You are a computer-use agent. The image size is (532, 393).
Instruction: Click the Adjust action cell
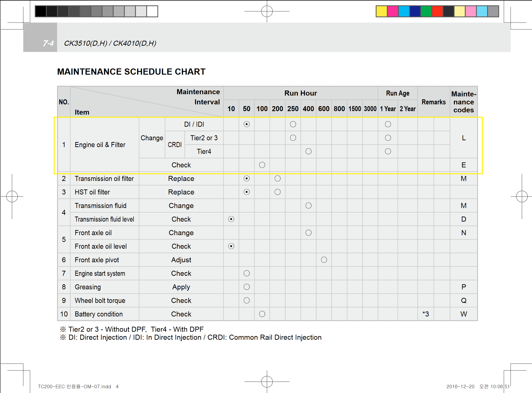click(181, 260)
